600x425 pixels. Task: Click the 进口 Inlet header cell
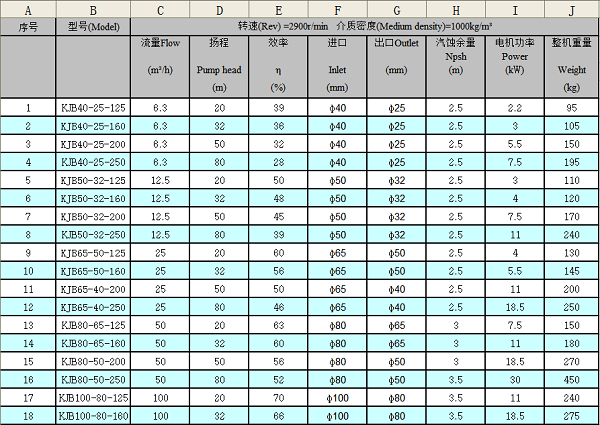click(338, 65)
